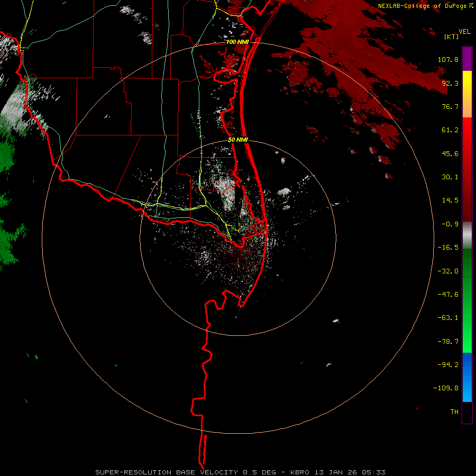The image size is (476, 476).
Task: Click the gray near-zero segment of the color bar
Action: click(x=467, y=235)
